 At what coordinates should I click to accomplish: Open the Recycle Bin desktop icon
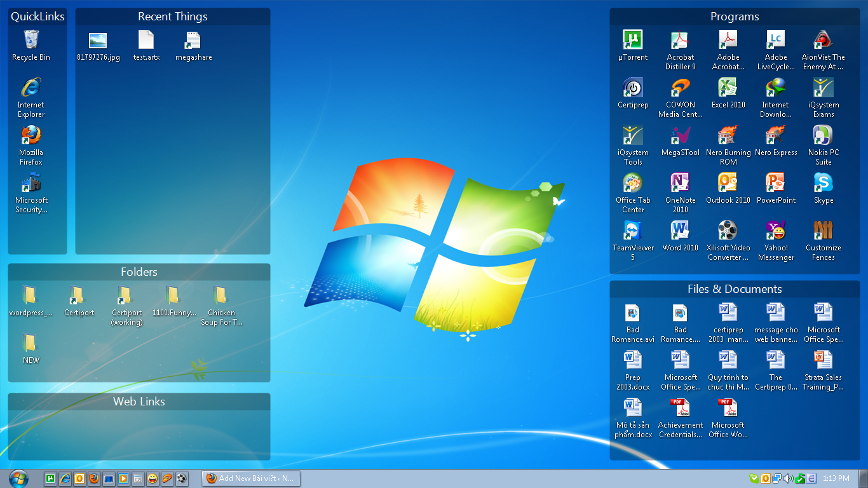click(x=31, y=45)
